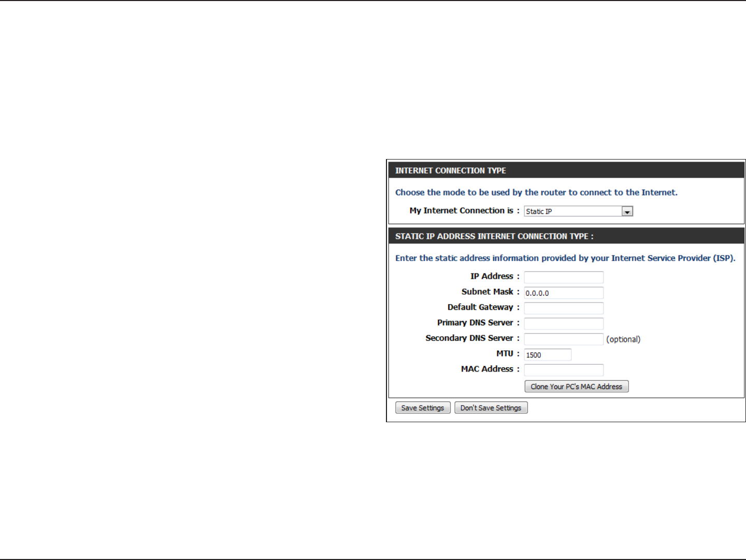Click the INTERNET CONNECTION TYPE header text
The width and height of the screenshot is (746, 560).
pos(451,170)
